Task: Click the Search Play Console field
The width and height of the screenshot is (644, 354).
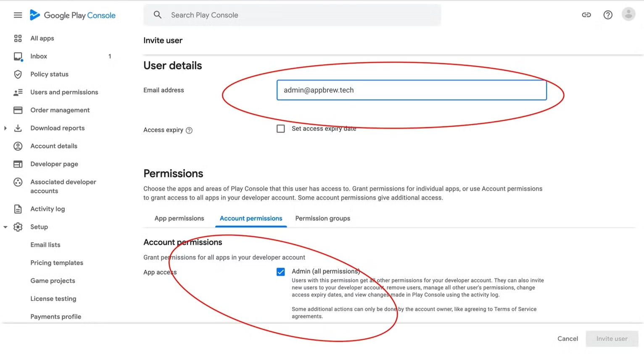Action: [292, 15]
